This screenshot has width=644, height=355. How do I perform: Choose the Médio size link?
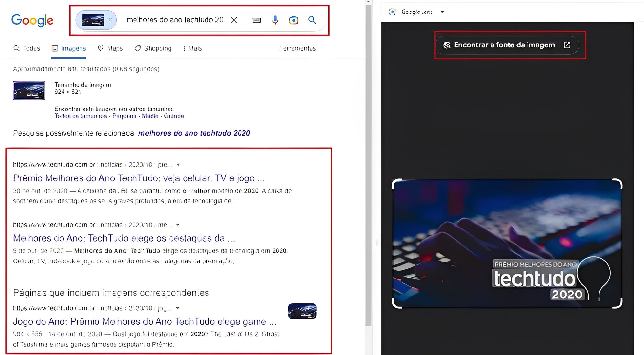point(150,116)
